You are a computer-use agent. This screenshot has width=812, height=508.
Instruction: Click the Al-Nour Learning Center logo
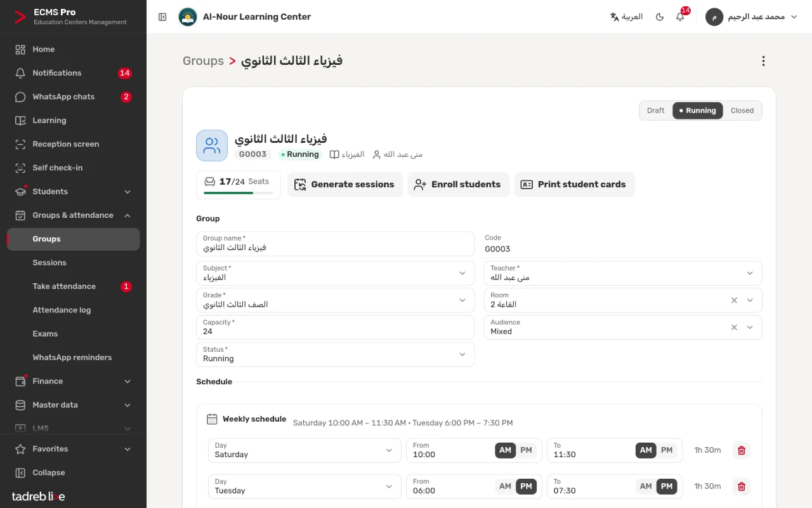point(188,17)
